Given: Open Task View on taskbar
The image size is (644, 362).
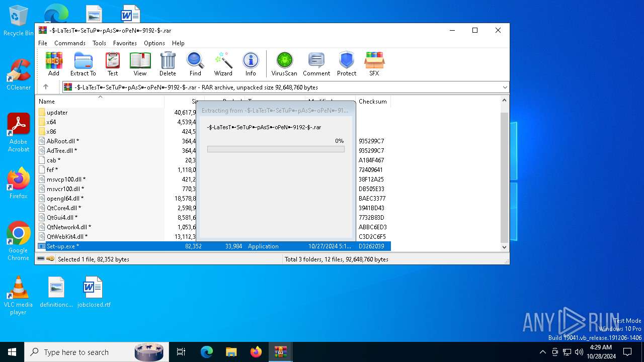Looking at the screenshot, I should coord(181,352).
